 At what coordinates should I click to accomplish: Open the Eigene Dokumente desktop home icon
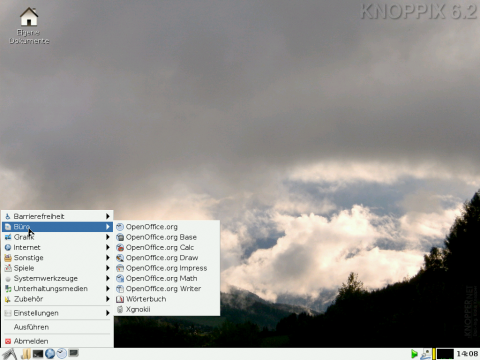pos(29,17)
